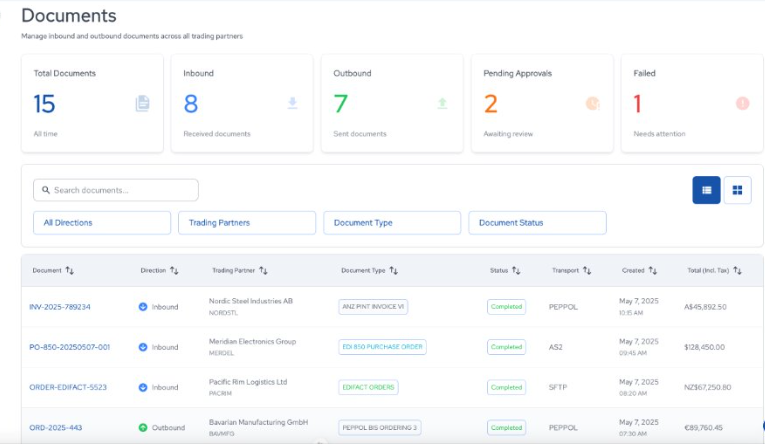Image resolution: width=765 pixels, height=444 pixels.
Task: Sort by Document column arrows icon
Action: [x=70, y=270]
